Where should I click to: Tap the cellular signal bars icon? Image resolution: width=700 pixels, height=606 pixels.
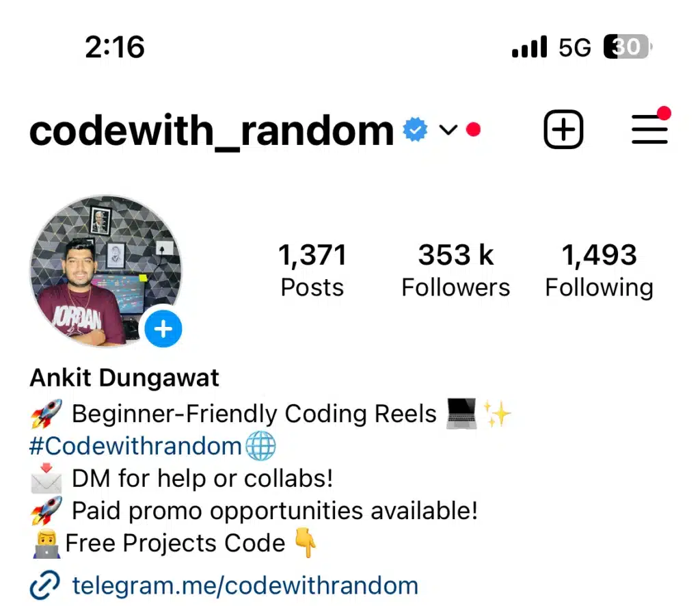coord(530,47)
